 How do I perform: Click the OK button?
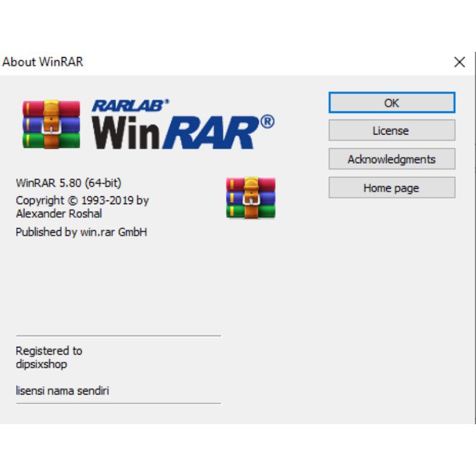point(392,102)
